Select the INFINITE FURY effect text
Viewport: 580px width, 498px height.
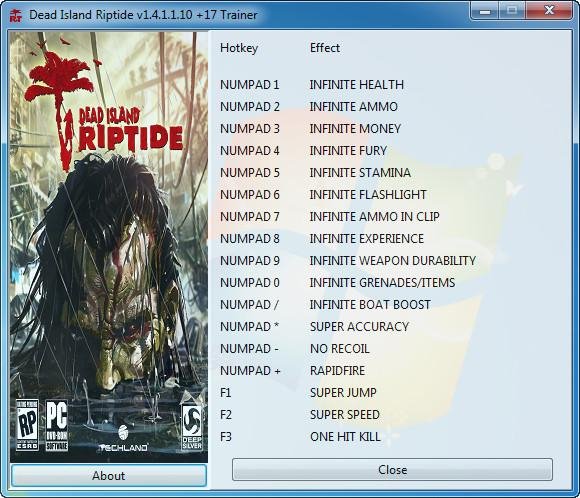[348, 151]
